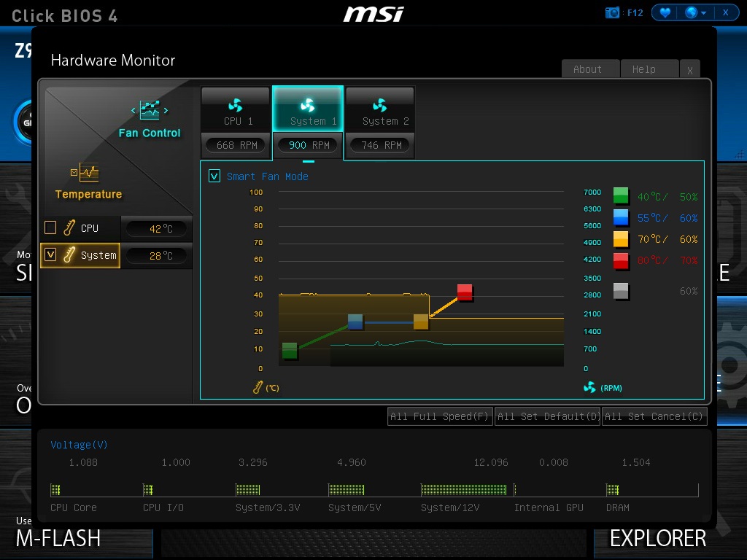
Task: Click the 80°C / 70% legend text
Action: (x=667, y=260)
